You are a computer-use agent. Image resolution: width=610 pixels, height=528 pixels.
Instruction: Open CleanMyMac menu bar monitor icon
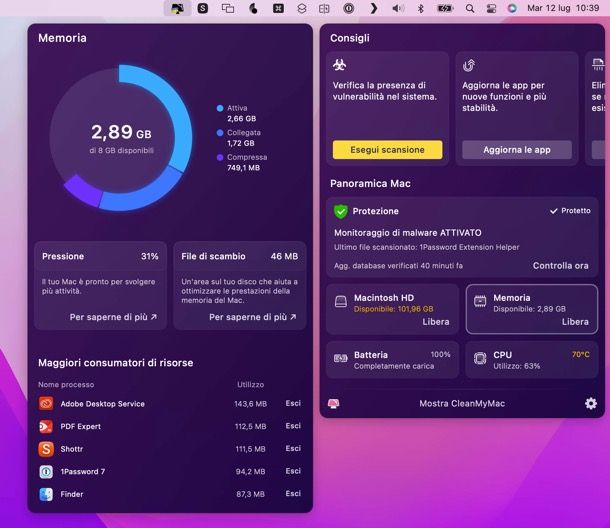[177, 8]
